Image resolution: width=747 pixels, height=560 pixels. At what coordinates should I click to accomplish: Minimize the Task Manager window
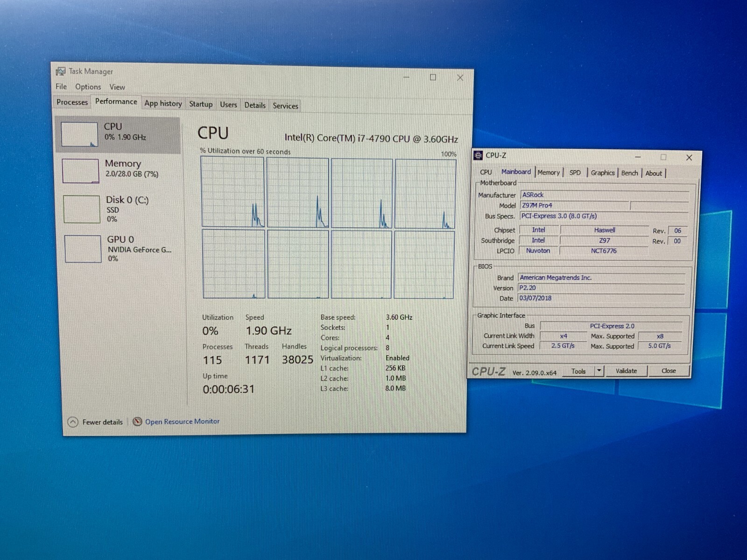[x=406, y=77]
